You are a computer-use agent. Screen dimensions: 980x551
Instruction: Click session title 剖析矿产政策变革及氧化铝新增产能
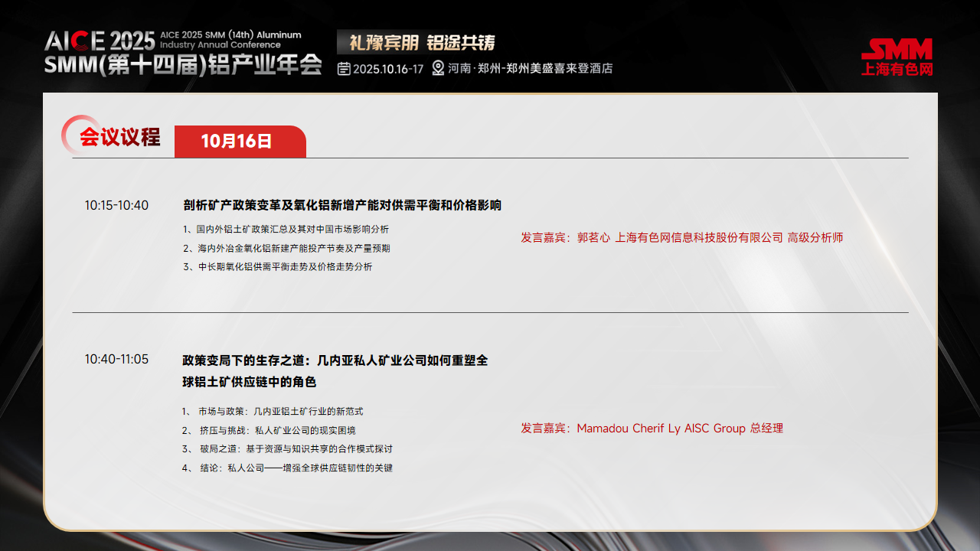coord(342,205)
